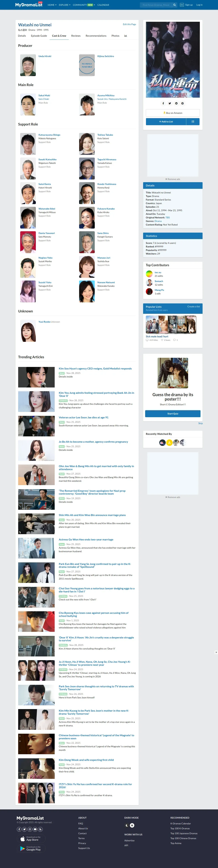Open toc xu contributor avatar
This screenshot has height=868, width=218.
pyautogui.click(x=149, y=274)
